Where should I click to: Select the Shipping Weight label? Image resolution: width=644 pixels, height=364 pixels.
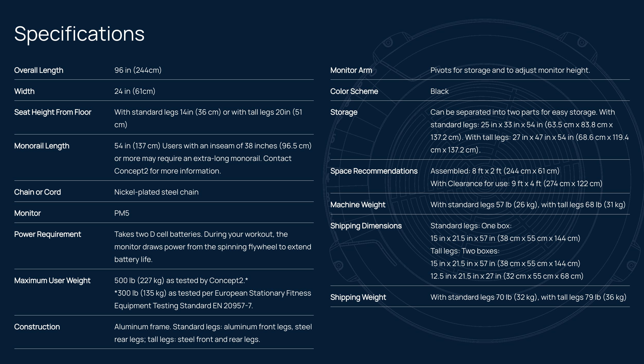358,297
